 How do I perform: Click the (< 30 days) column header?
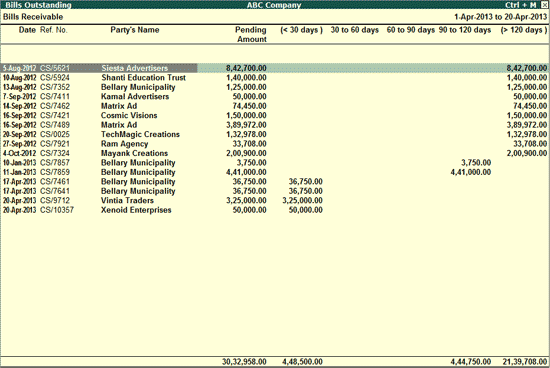301,30
